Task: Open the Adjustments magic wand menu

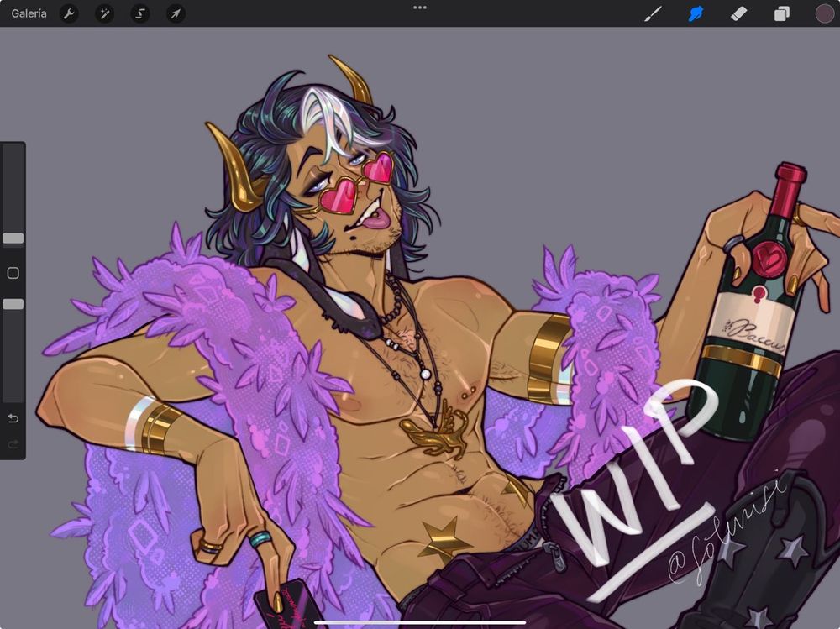Action: pos(104,13)
